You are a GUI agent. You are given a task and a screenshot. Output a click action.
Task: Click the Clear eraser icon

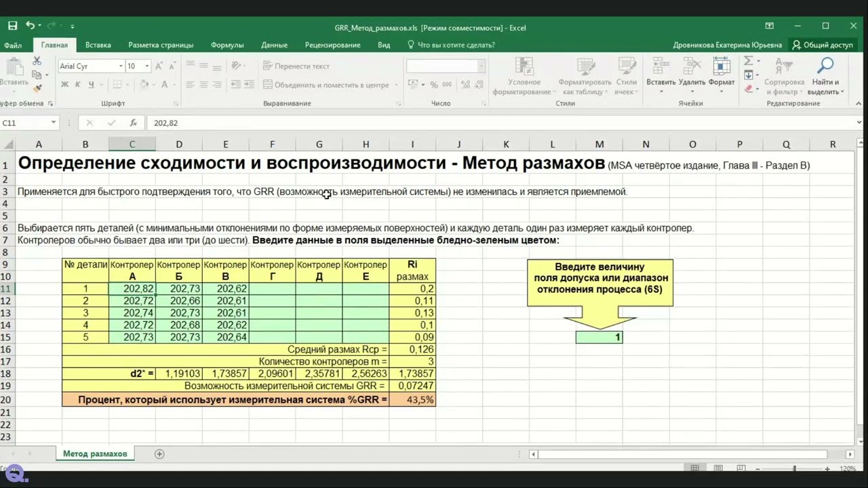(749, 88)
